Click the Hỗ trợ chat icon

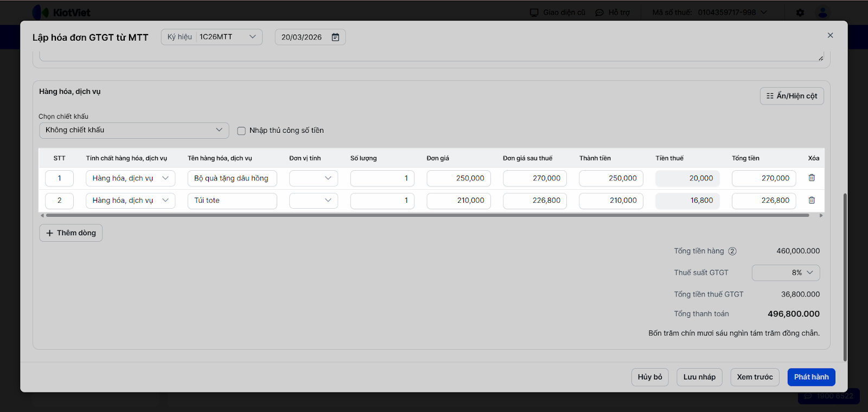point(599,12)
